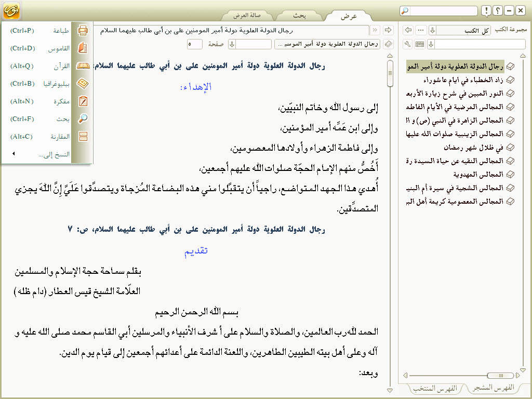Click the book title button in document toolbar

tap(327, 45)
